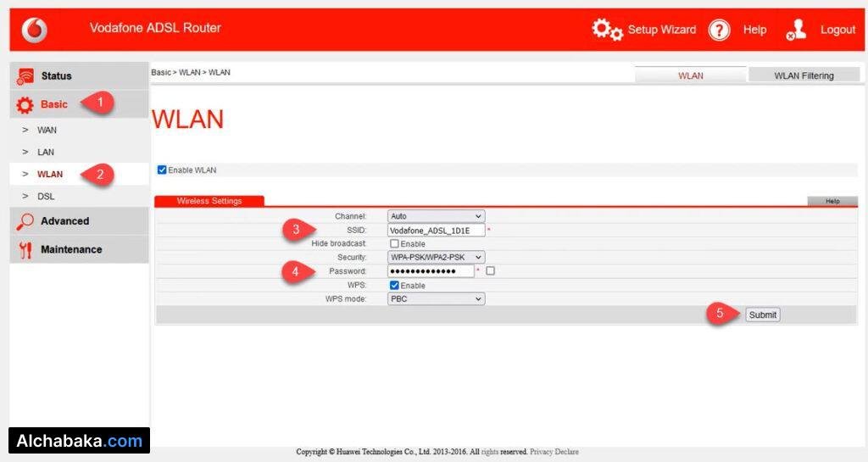This screenshot has height=462, width=868.
Task: Click the SSID text field
Action: coord(436,230)
